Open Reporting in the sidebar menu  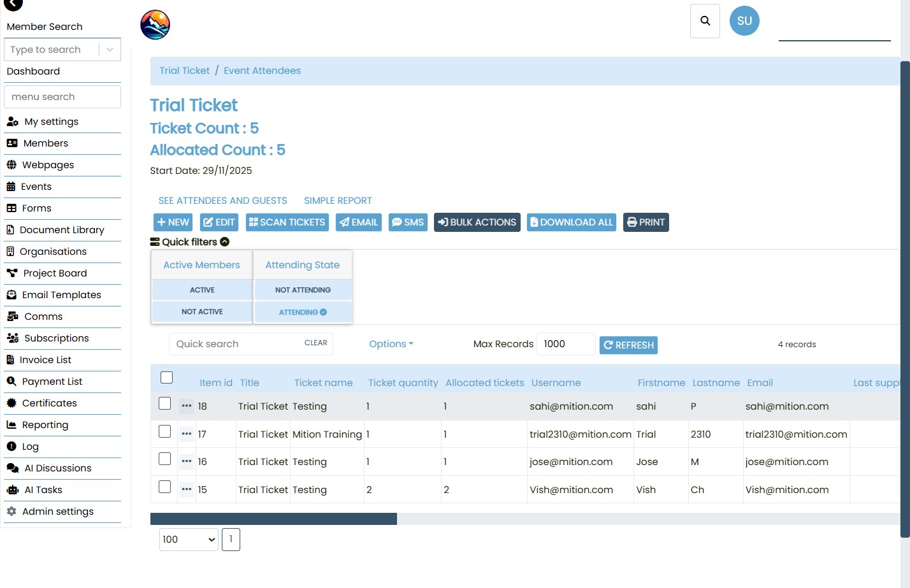45,425
